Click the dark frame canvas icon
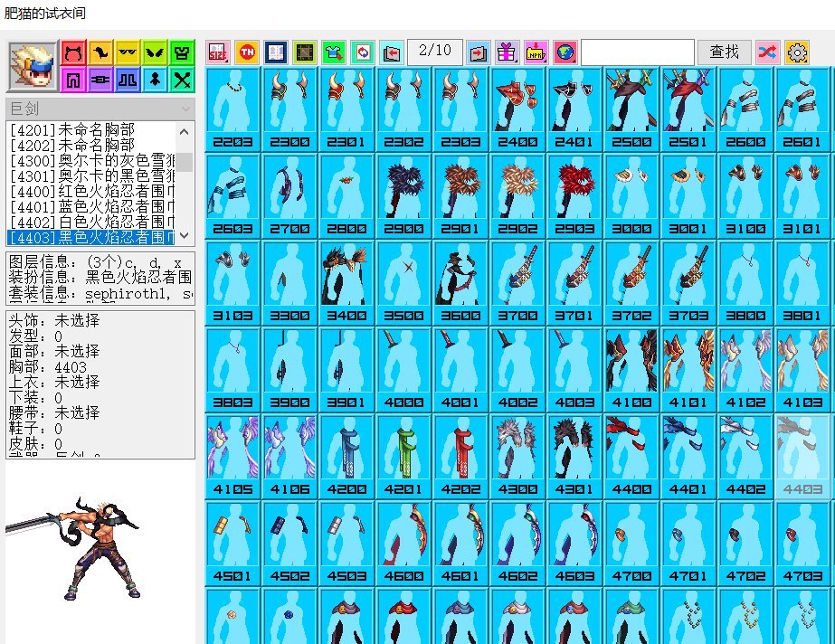This screenshot has width=835, height=644. [305, 52]
